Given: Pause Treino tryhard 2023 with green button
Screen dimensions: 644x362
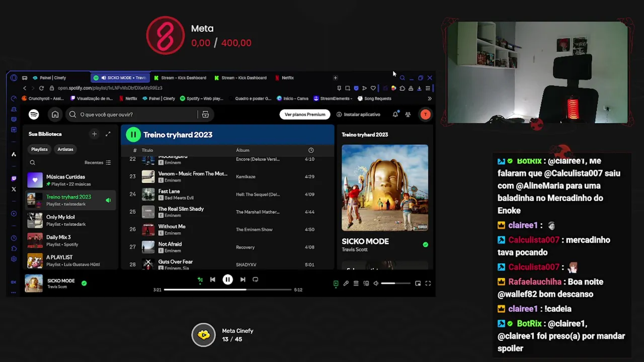Looking at the screenshot, I should click(x=133, y=135).
